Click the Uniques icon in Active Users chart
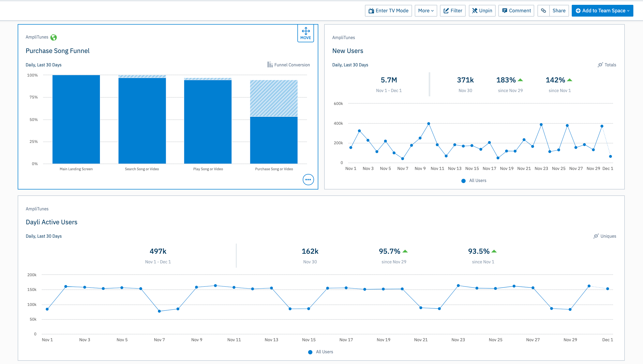Viewport: 643px width, 364px height. [596, 236]
